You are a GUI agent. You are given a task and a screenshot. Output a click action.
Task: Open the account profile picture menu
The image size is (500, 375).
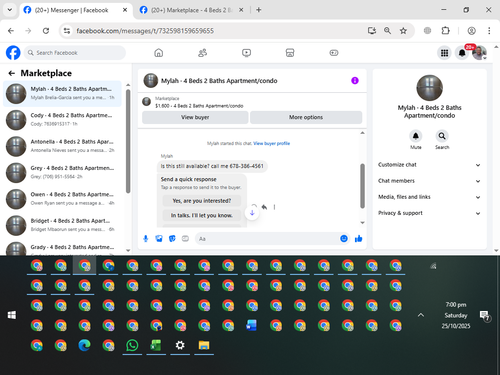click(479, 53)
